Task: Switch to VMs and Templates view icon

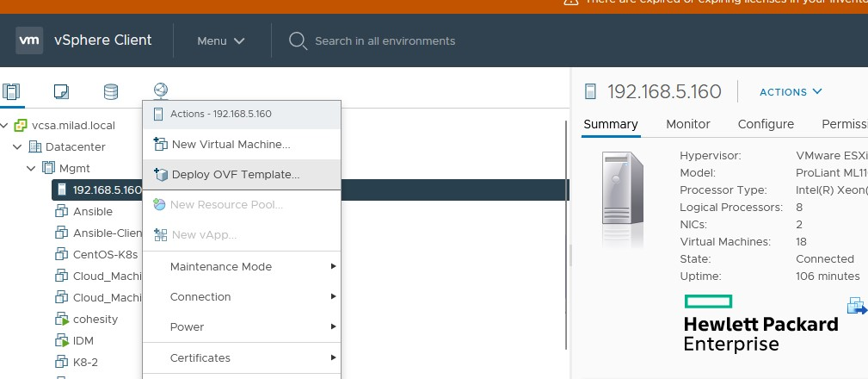Action: pyautogui.click(x=61, y=91)
